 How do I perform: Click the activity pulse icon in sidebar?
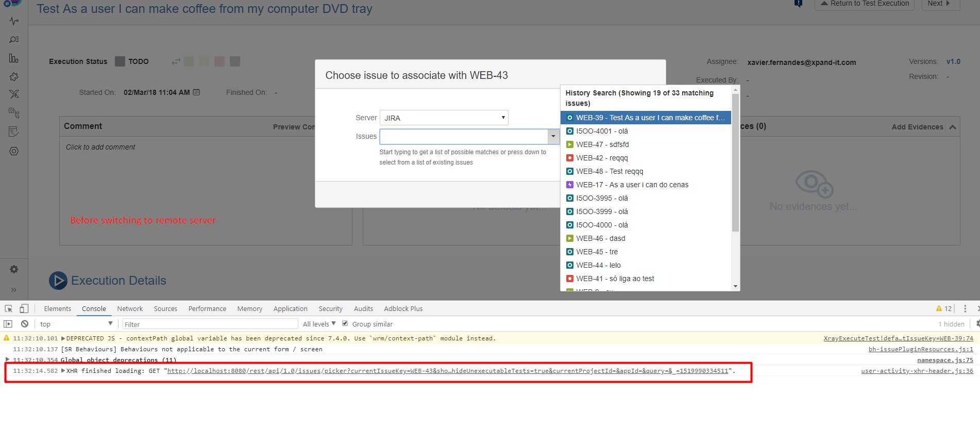click(x=14, y=21)
